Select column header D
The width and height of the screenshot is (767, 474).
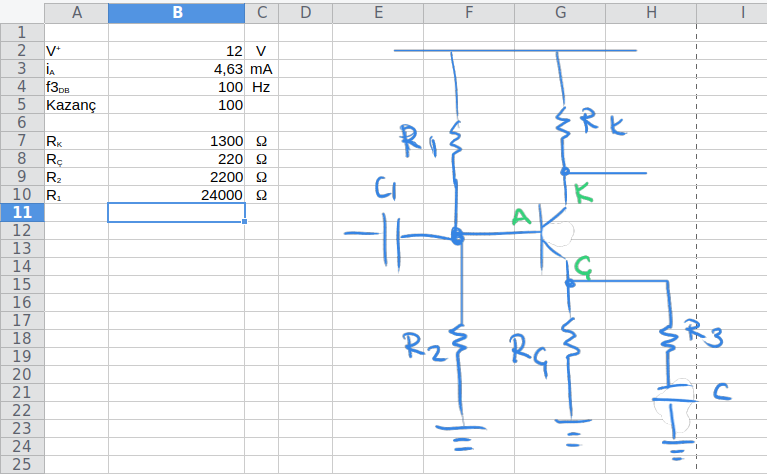306,13
